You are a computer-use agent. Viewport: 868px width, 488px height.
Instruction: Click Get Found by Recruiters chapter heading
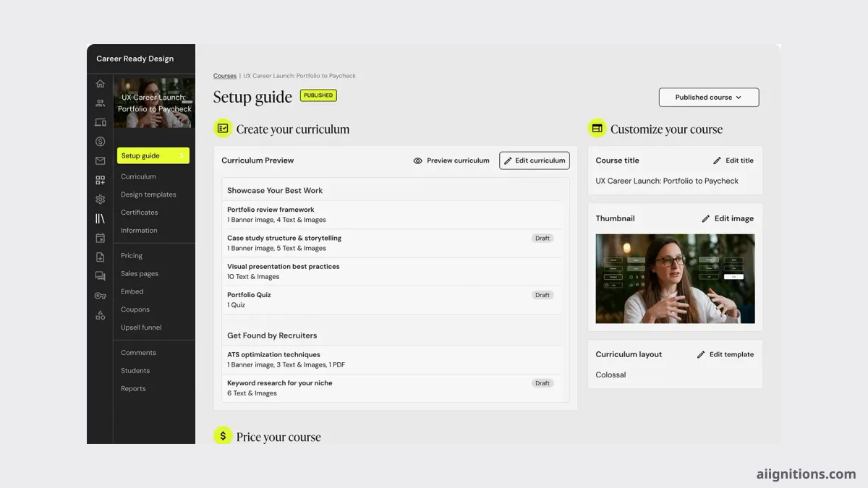[x=272, y=335]
